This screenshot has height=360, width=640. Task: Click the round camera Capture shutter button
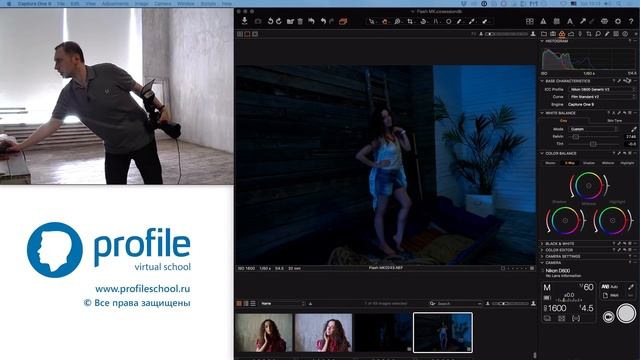point(626,313)
